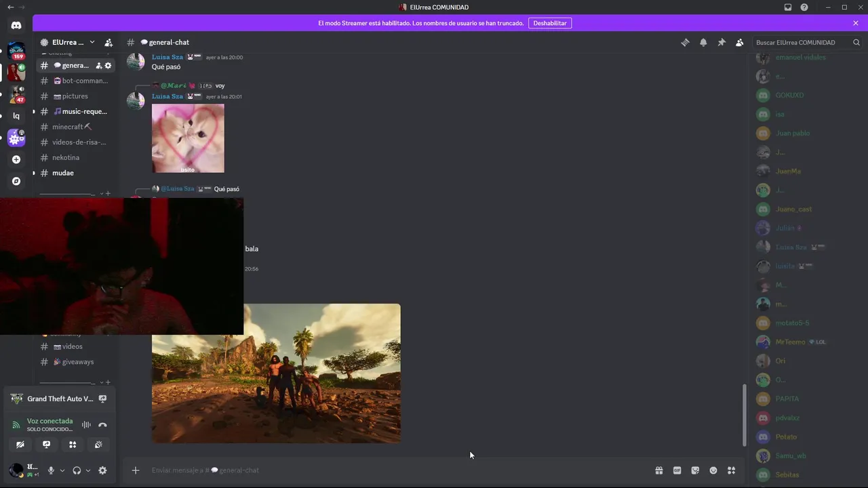The image size is (868, 488).
Task: Dismiss the streamer mode banner
Action: (856, 23)
